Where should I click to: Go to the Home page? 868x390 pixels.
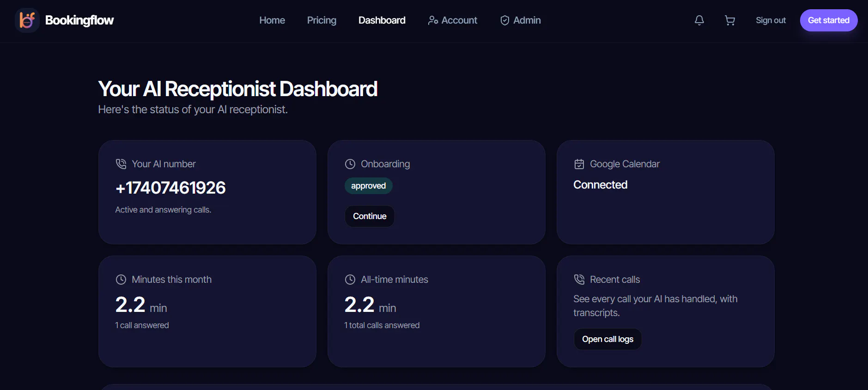coord(272,20)
